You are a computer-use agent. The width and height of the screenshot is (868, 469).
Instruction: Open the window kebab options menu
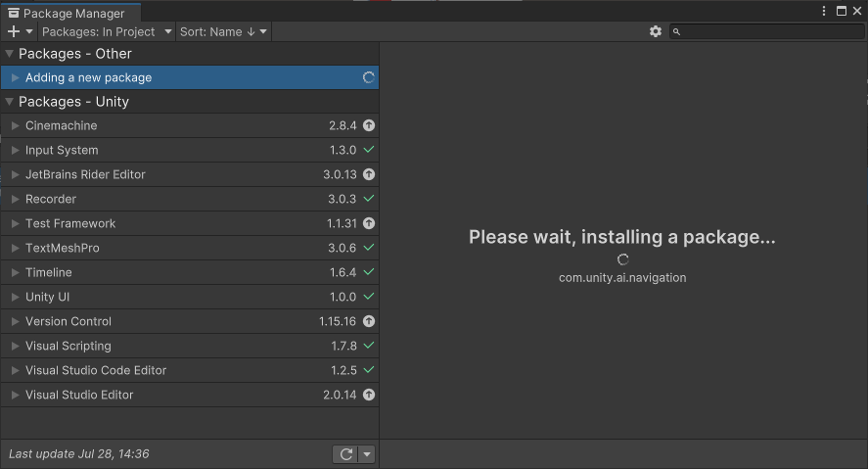coord(824,11)
